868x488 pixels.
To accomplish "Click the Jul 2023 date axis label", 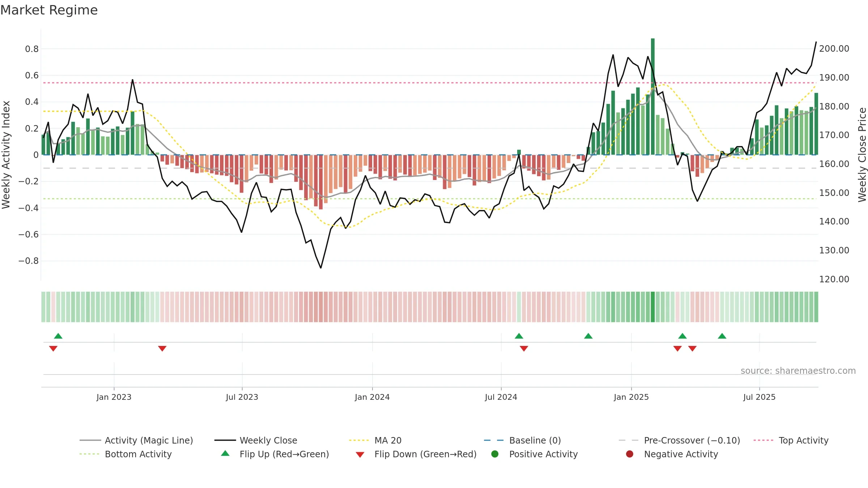I will point(242,397).
